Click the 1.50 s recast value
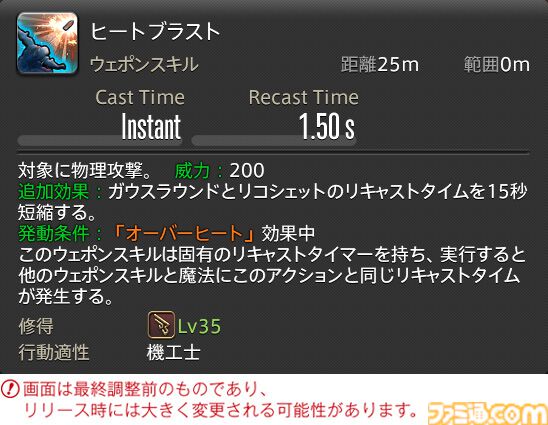Viewport: 548px width, 425px height. tap(327, 126)
